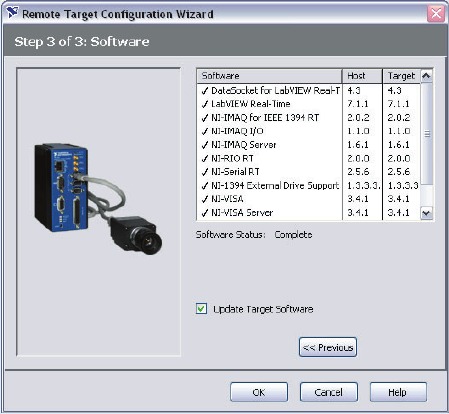
Task: Select the DataSocket for LabVIEW Real-T row
Action: pos(309,90)
